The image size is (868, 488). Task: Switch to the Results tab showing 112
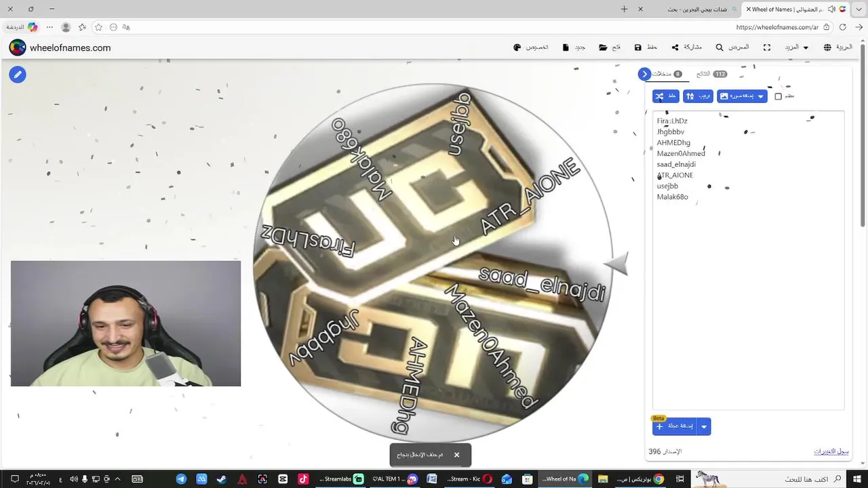[x=711, y=74]
